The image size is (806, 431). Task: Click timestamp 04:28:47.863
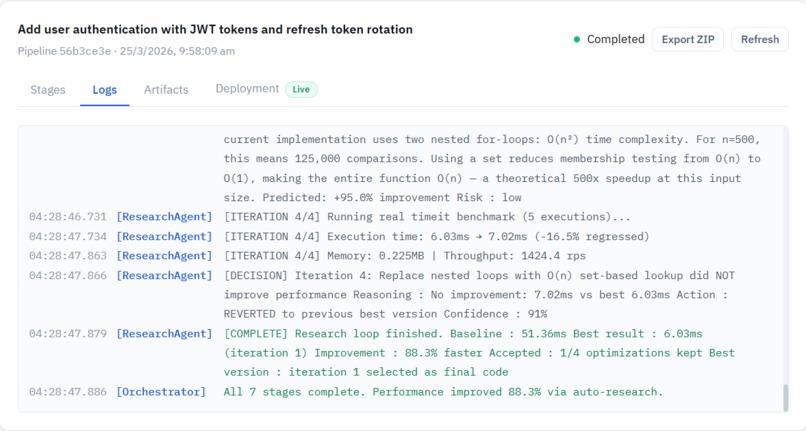[x=68, y=256]
